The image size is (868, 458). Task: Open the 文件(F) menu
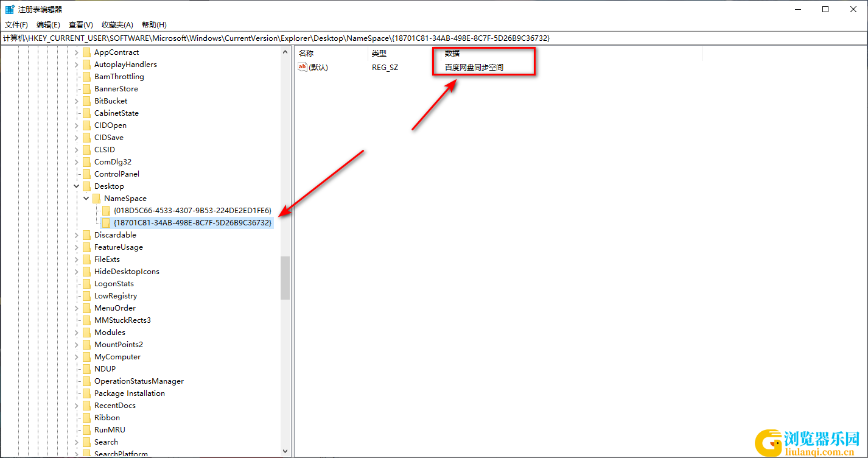click(x=16, y=25)
